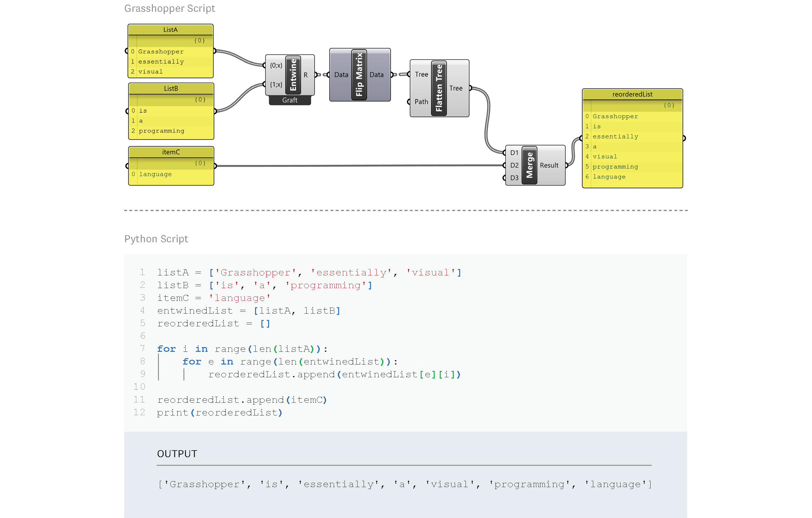Click the {0} path label on reorderedList
812x518 pixels.
point(668,105)
